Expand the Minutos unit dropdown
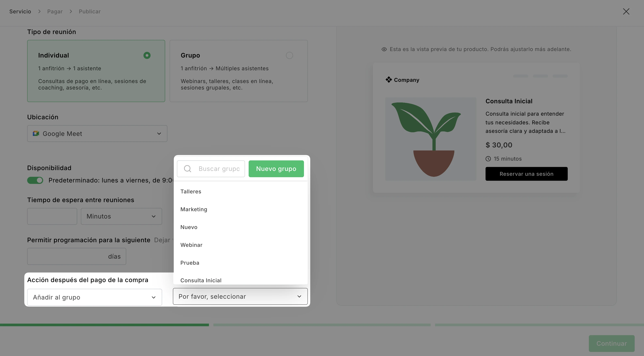644x356 pixels. pos(121,216)
